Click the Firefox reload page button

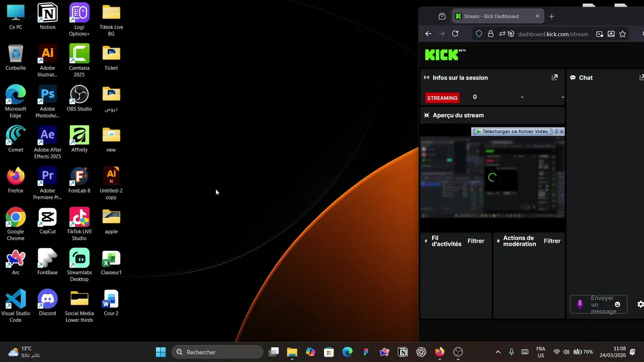pyautogui.click(x=455, y=34)
